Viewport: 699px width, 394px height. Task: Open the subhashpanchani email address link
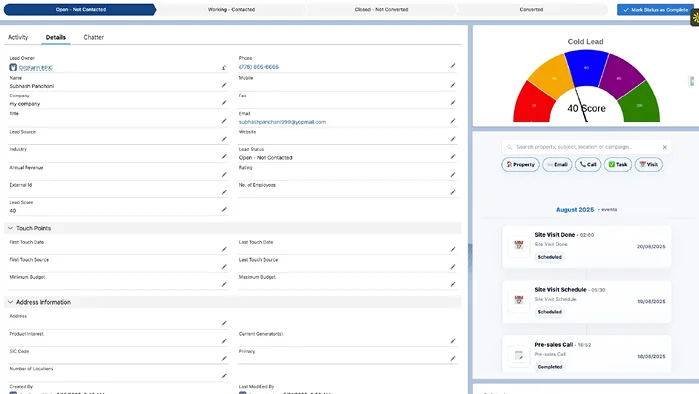pos(282,122)
